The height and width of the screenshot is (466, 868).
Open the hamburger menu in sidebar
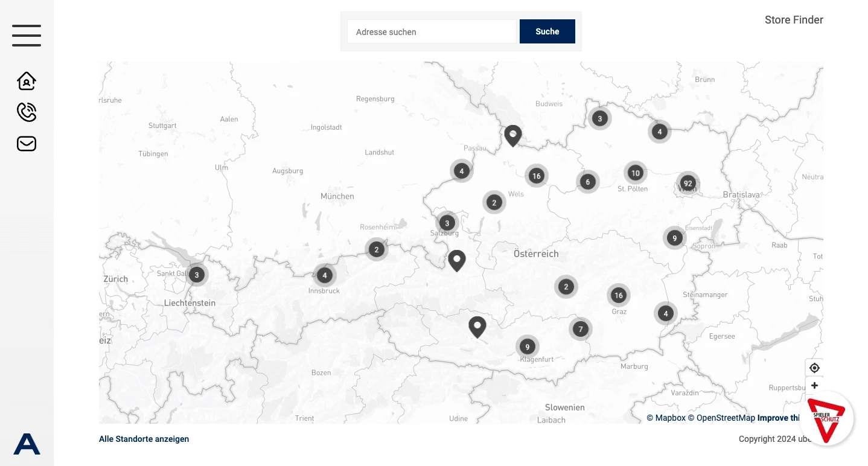point(27,36)
